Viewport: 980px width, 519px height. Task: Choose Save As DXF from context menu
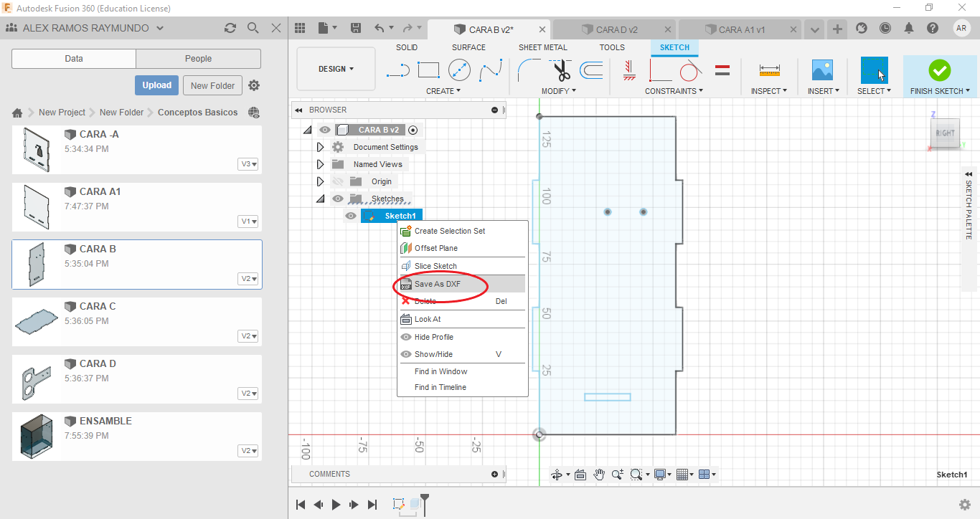coord(462,284)
